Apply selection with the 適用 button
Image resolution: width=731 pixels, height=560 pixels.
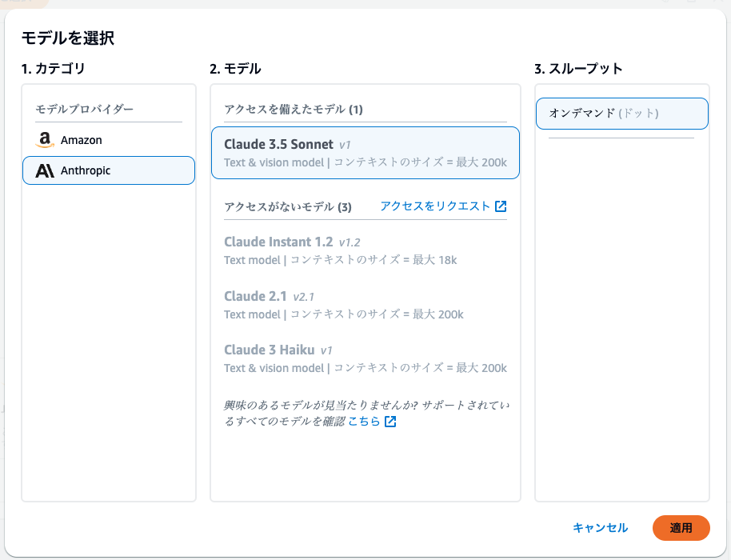pyautogui.click(x=681, y=528)
